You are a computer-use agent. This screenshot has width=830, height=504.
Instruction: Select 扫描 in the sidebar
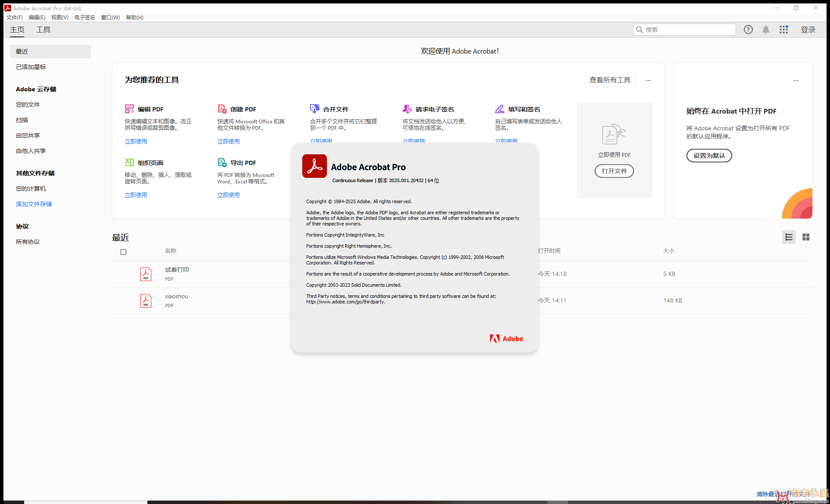coord(22,120)
